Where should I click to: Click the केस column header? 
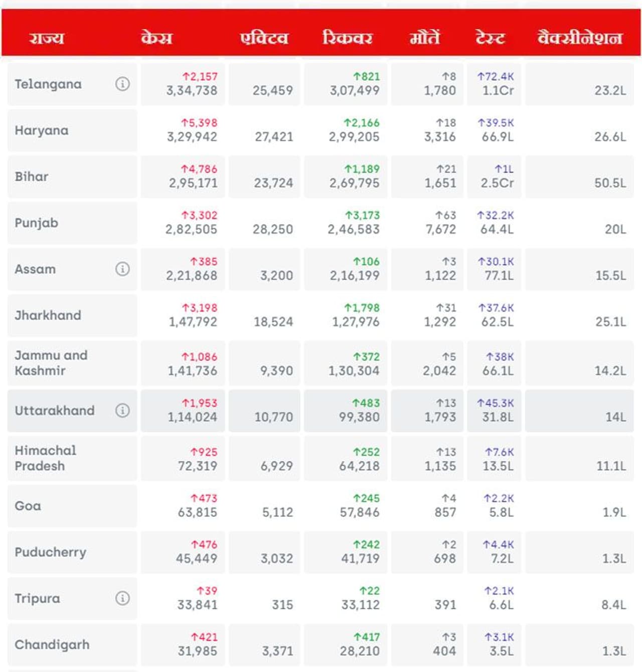tap(156, 38)
